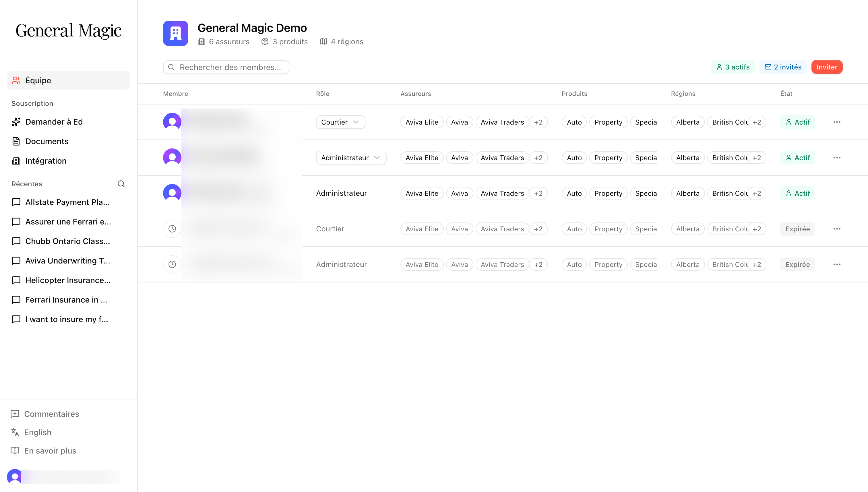Viewport: 868px width, 492px height.
Task: Click the Expirée status in the Courtier row
Action: 797,229
